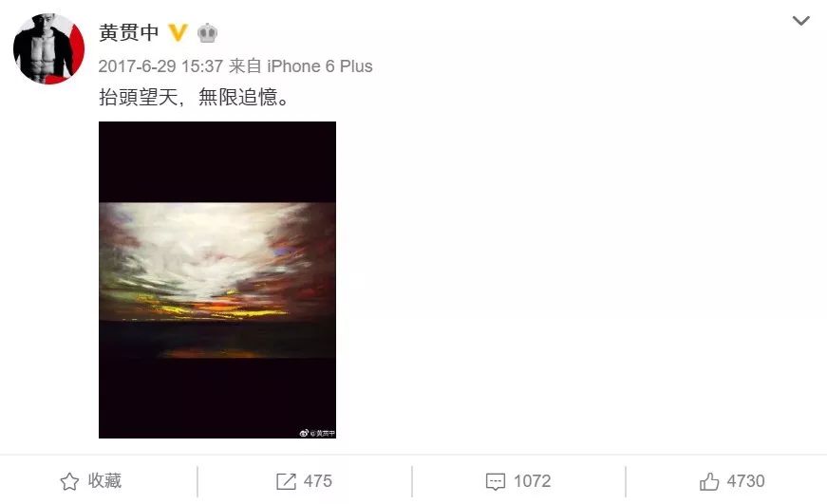Open the 黄贯中 profile avatar
The image size is (827, 504).
point(48,48)
